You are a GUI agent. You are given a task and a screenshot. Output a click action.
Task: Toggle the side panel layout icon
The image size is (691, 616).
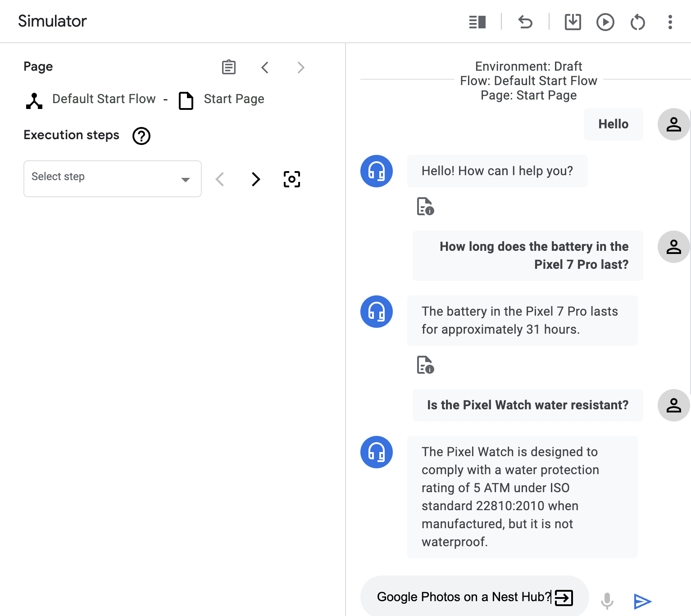[x=477, y=22]
